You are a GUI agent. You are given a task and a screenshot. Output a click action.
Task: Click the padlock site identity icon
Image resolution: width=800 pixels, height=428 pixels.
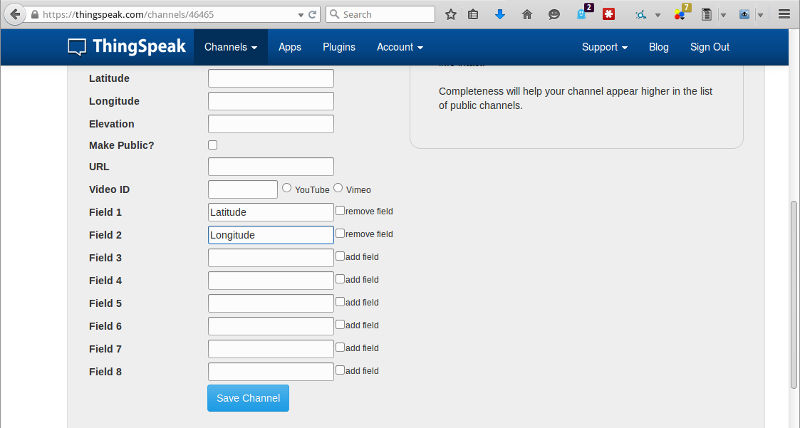pyautogui.click(x=35, y=15)
